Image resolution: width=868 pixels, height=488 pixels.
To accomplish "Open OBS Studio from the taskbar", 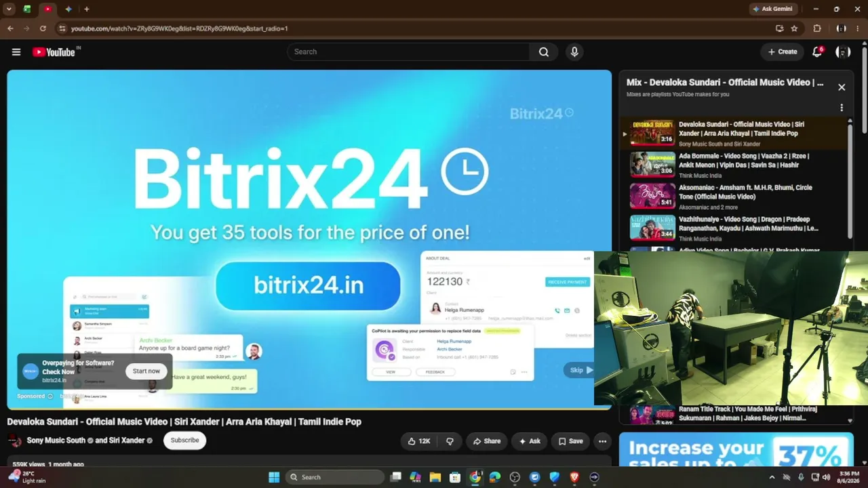I will coord(515,477).
